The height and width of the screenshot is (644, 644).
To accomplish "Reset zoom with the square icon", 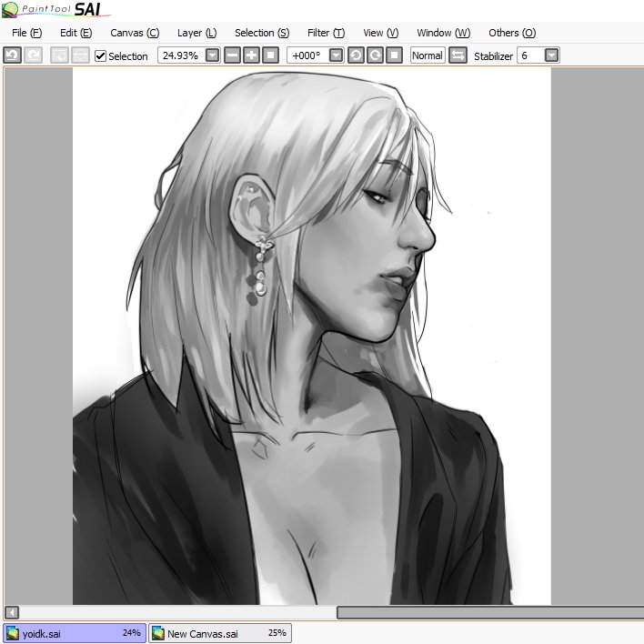I will 271,55.
